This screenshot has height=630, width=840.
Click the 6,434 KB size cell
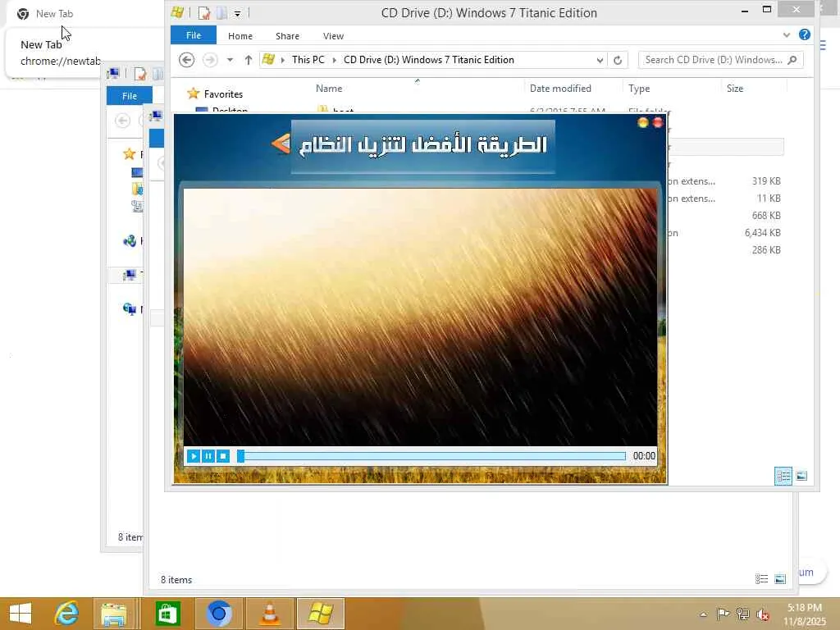(x=762, y=232)
